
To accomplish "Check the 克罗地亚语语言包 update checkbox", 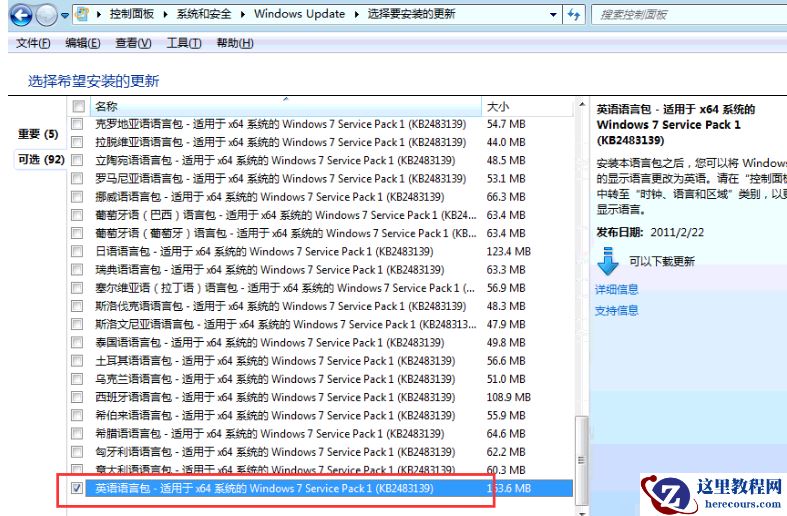I will tap(77, 123).
